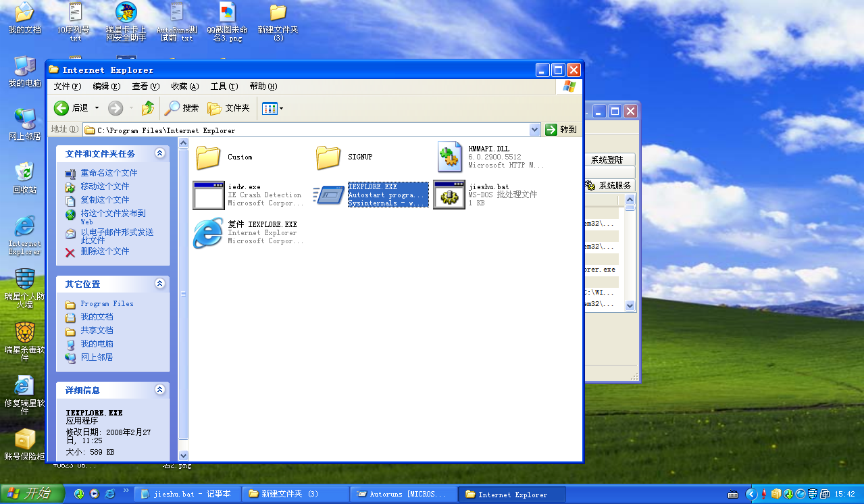This screenshot has width=864, height=504.
Task: Open the 查看(V) menu
Action: pyautogui.click(x=145, y=86)
